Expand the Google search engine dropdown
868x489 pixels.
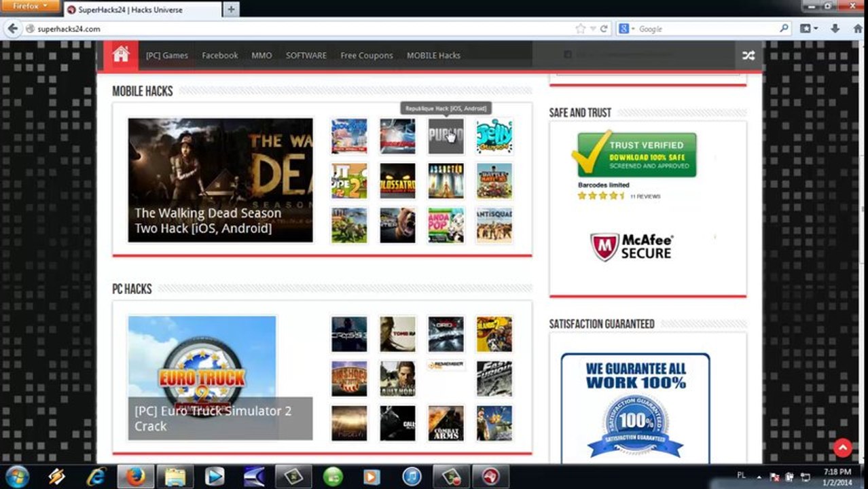coord(627,29)
